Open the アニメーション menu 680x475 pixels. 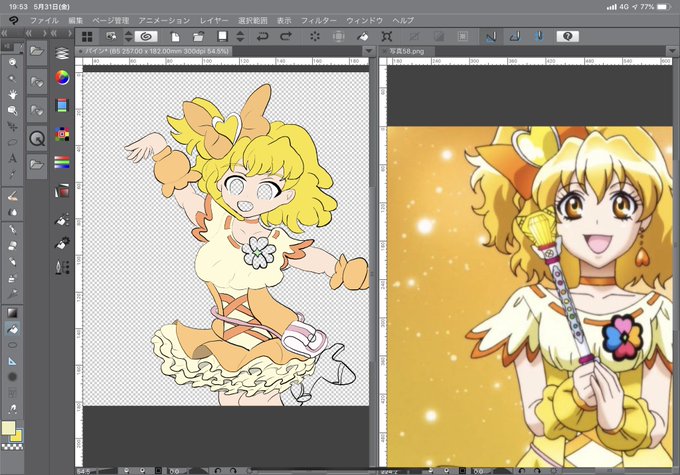point(164,20)
